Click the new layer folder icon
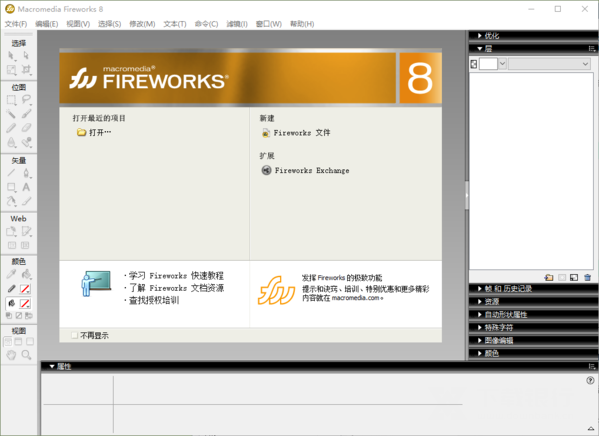This screenshot has height=436, width=599. coord(549,277)
